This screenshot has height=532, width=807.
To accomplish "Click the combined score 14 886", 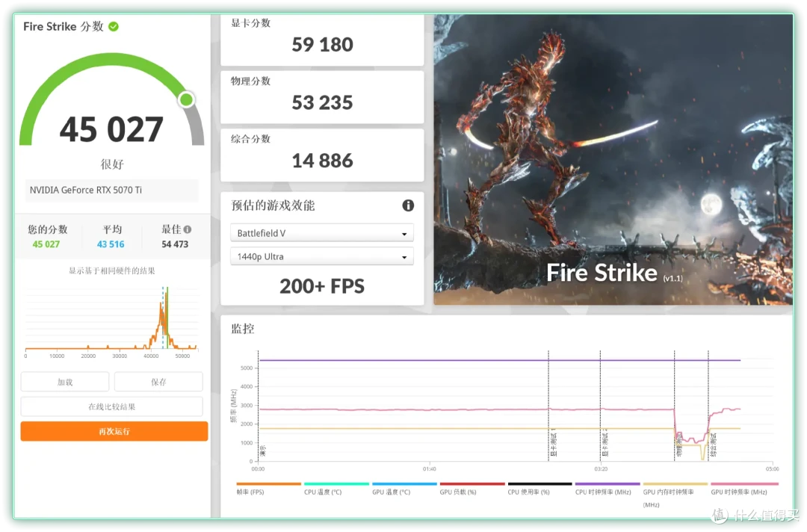I will (x=322, y=161).
